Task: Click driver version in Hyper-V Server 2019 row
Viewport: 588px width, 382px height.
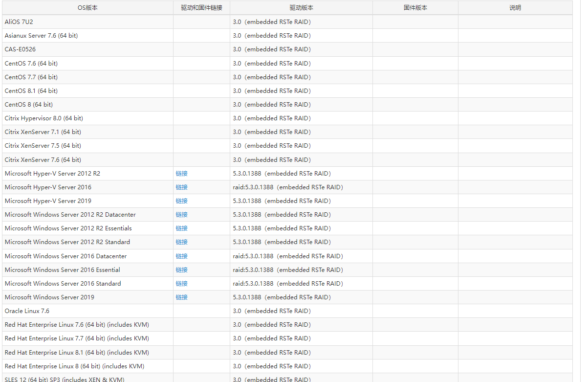Action: [282, 201]
